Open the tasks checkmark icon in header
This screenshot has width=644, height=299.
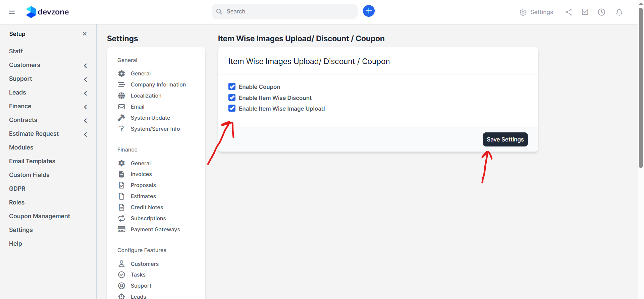pos(585,12)
